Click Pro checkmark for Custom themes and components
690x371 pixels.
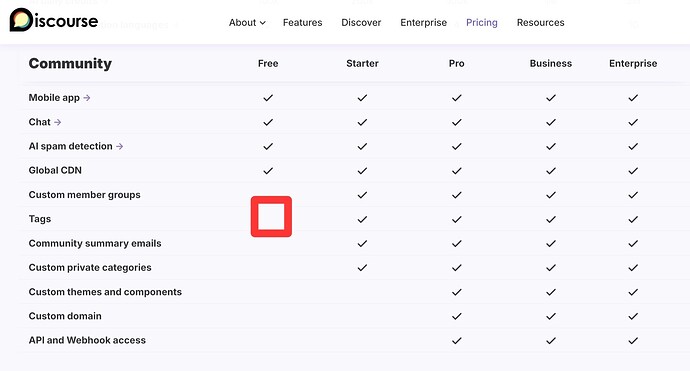coord(456,292)
